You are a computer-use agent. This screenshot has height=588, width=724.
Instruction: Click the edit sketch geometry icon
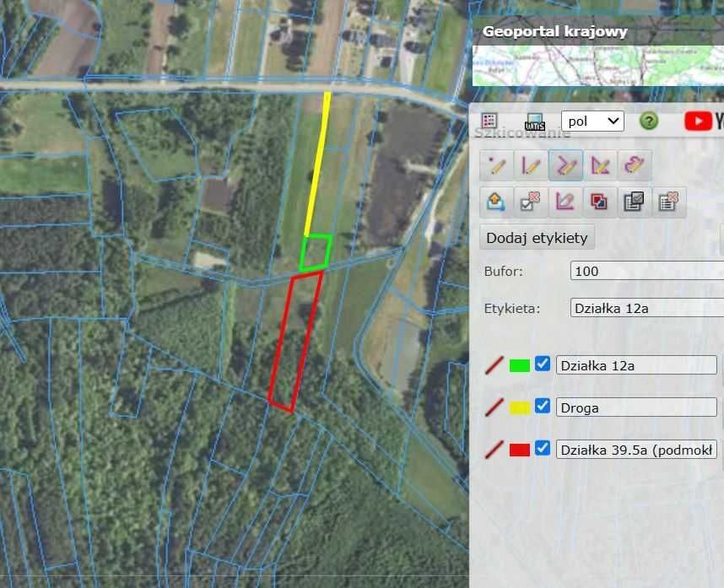coord(565,202)
